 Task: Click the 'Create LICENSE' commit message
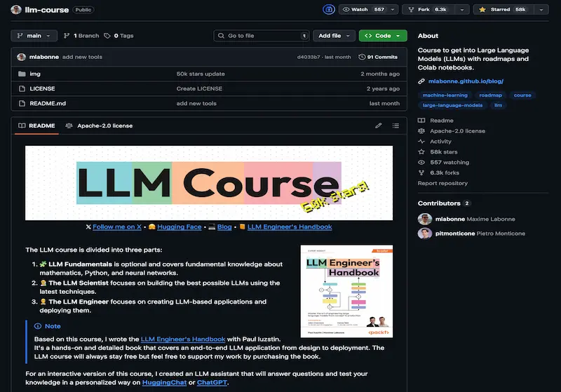point(199,88)
